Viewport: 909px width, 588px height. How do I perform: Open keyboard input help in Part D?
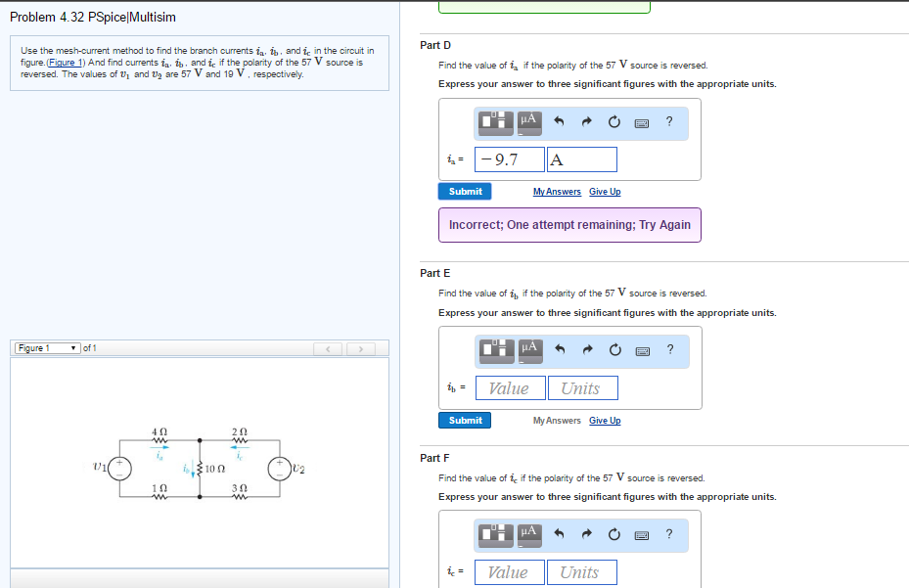pos(641,122)
